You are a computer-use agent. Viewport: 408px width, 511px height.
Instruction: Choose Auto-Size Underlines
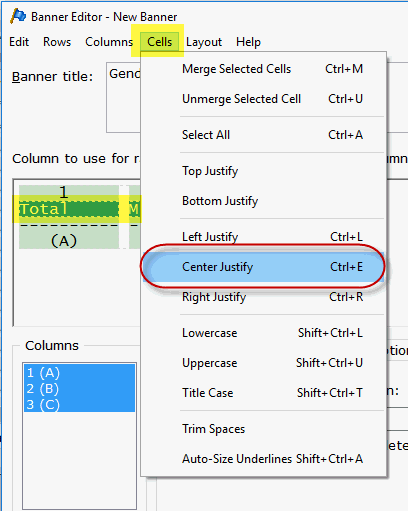[264, 459]
